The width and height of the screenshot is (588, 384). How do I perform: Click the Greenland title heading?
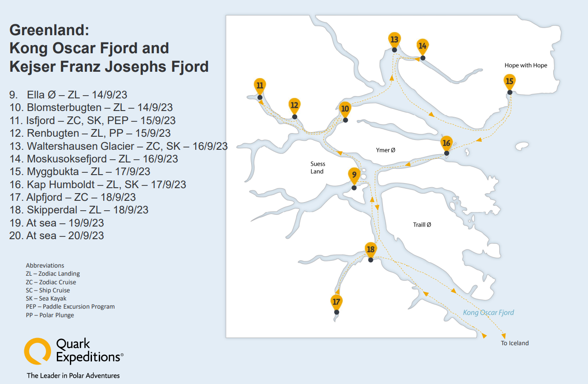click(109, 48)
